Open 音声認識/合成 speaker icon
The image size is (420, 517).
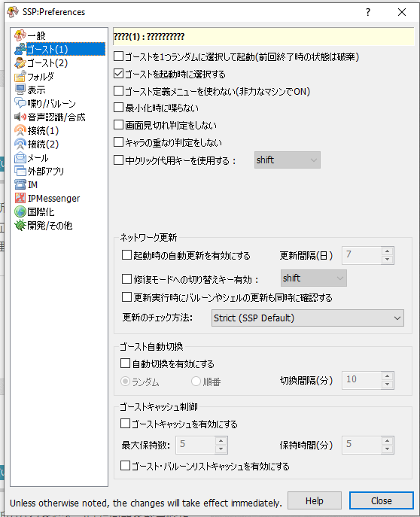click(20, 117)
